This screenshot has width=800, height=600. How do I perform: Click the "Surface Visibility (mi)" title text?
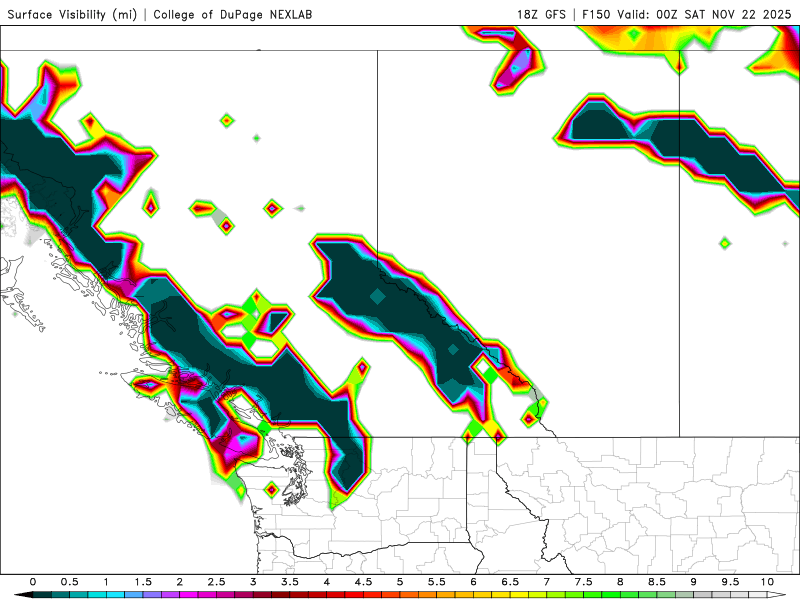coord(72,14)
